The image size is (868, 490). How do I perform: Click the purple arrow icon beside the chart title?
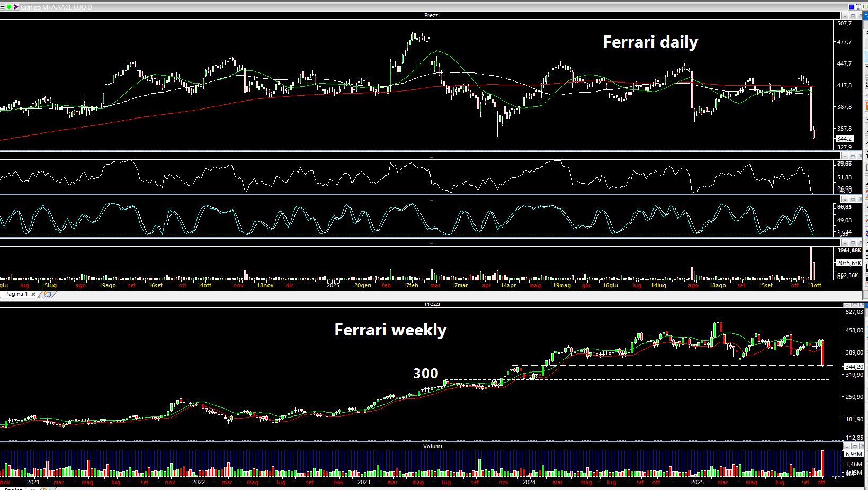click(x=16, y=7)
